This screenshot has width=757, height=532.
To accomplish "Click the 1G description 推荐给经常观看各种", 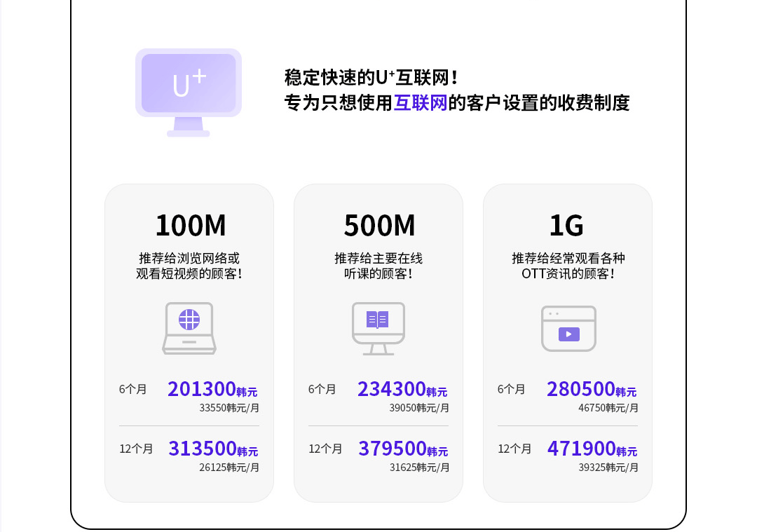I will coord(568,258).
